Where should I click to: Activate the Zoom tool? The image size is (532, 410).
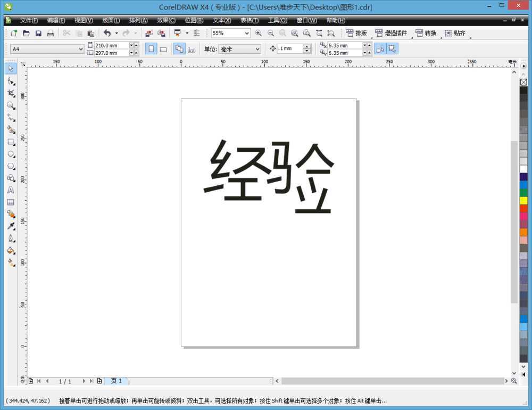11,105
